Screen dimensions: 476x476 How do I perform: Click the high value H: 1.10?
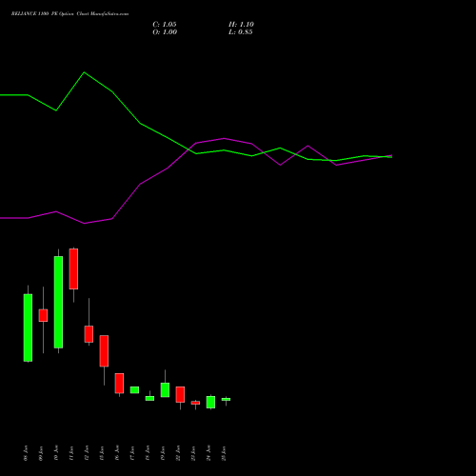coord(241,25)
